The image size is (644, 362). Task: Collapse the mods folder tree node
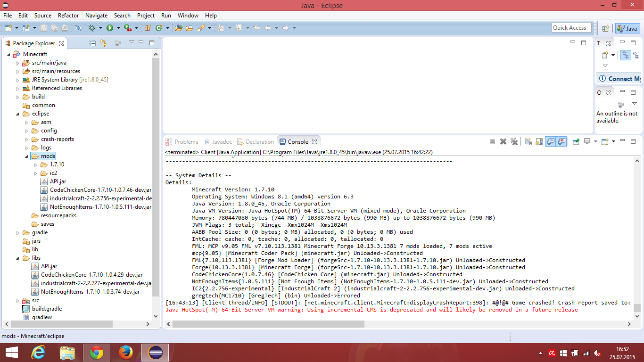pos(27,156)
